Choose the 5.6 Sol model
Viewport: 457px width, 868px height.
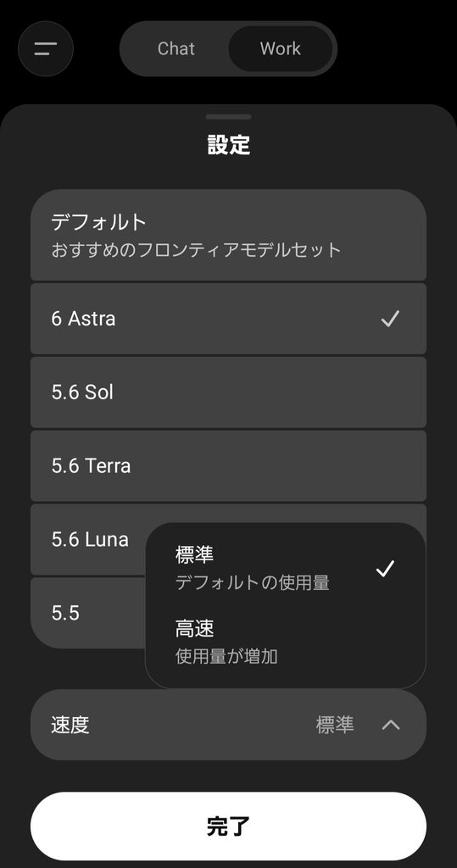point(228,392)
